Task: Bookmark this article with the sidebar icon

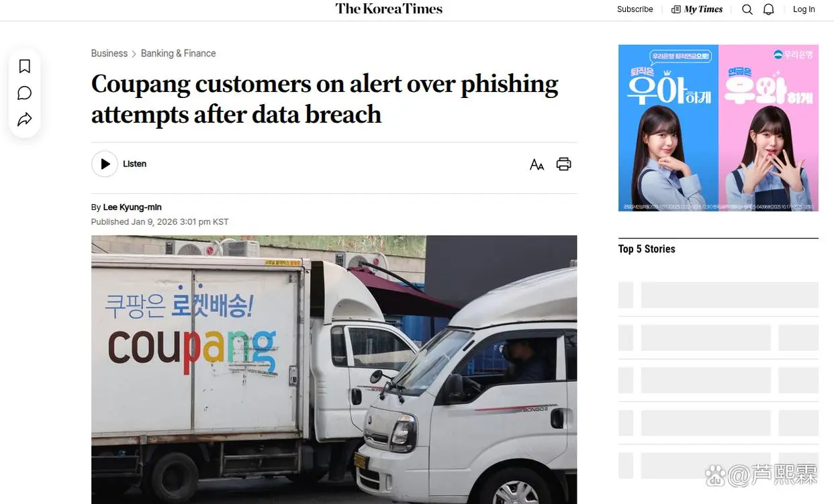Action: tap(25, 66)
